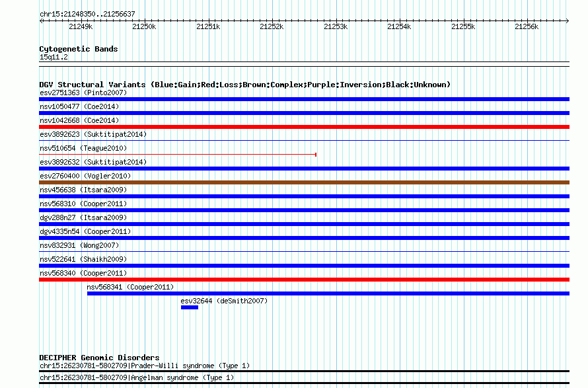Click the blue esv3892632 gain bar
Viewport: 588px width, 388px height.
(x=304, y=169)
